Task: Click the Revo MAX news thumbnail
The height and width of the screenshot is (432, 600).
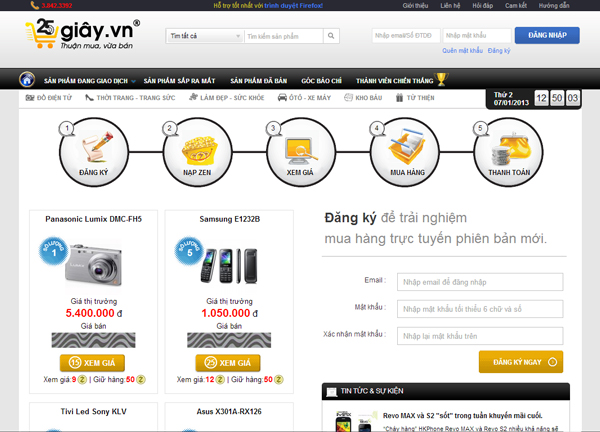Action: coord(355,422)
